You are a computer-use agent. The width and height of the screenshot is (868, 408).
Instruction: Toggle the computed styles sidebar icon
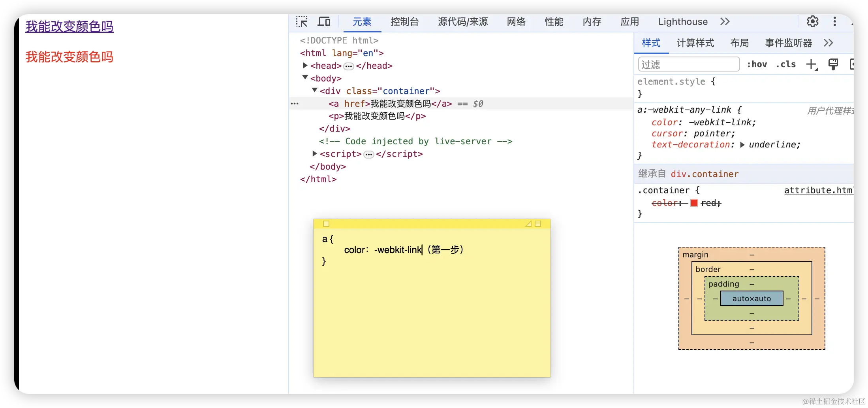click(852, 64)
